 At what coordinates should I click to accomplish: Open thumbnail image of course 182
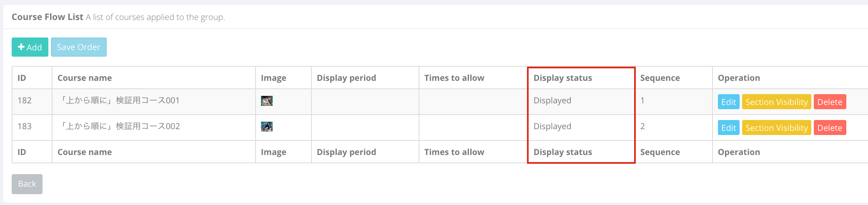267,101
